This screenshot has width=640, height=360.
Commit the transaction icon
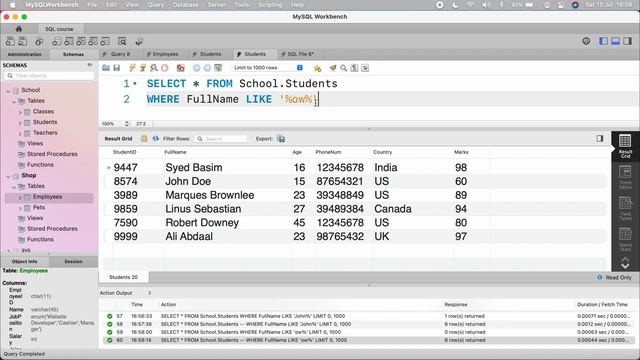tap(197, 68)
